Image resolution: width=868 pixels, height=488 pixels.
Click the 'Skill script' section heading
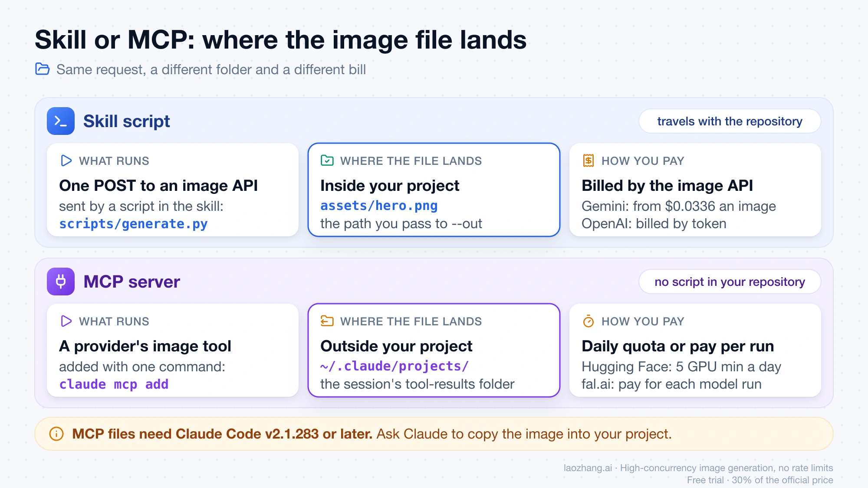coord(126,121)
